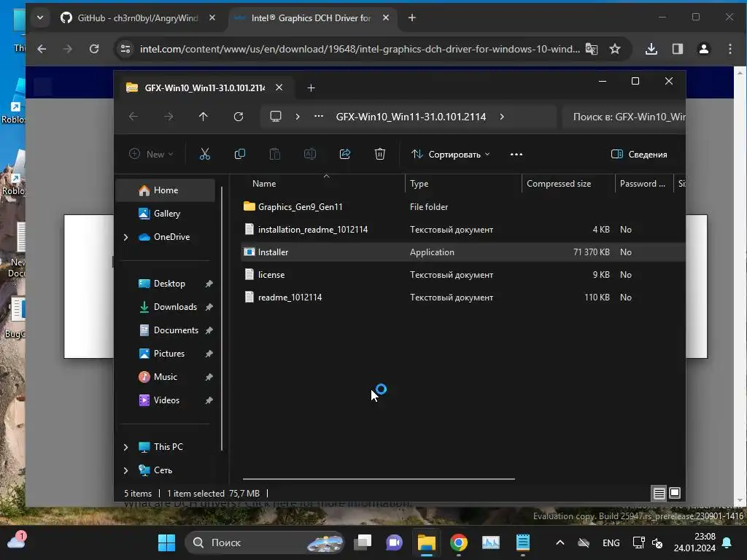Click the Explorer Forward arrow
Image resolution: width=747 pixels, height=560 pixels.
169,117
